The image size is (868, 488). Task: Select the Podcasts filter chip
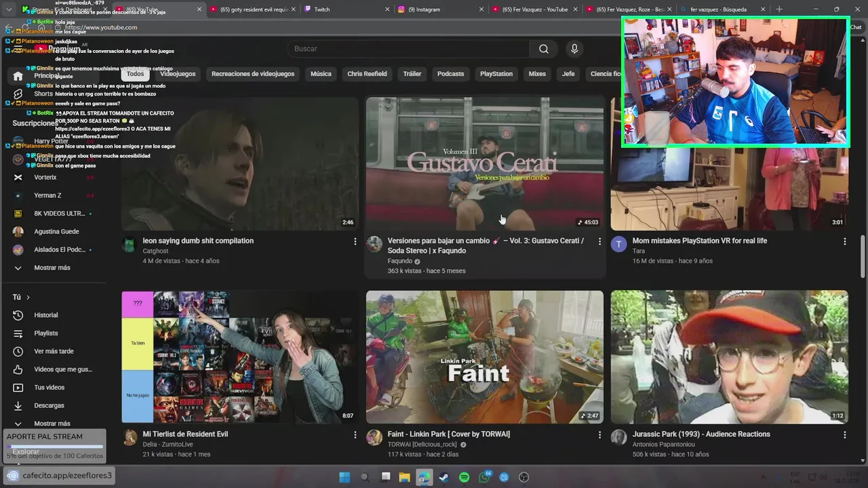point(450,74)
